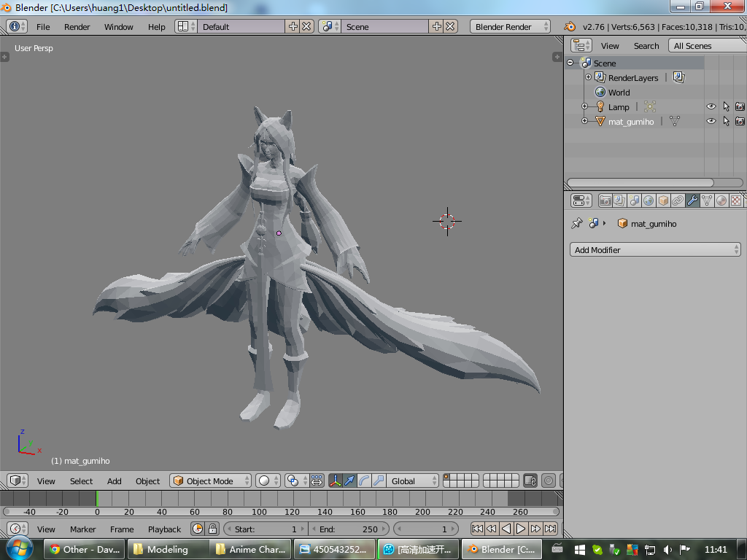Expand the RenderLayers tree item

coord(589,77)
